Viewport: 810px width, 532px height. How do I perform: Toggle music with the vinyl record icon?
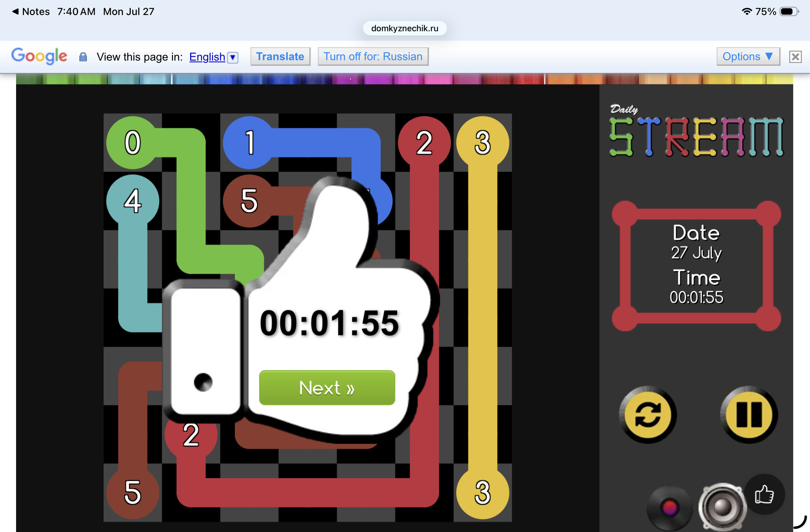pos(669,508)
